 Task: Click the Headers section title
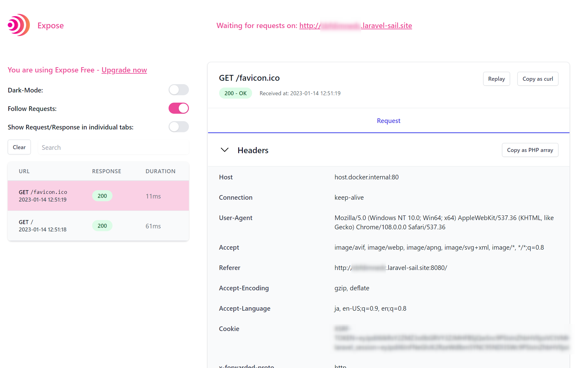pos(253,150)
